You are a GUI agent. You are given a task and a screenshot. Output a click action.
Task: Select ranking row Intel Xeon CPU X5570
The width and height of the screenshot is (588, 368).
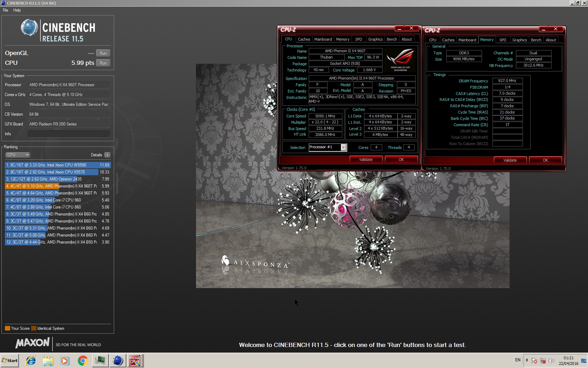[x=58, y=172]
